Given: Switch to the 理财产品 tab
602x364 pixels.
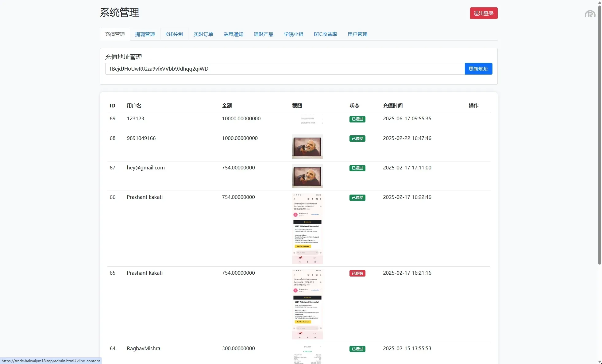Looking at the screenshot, I should point(263,34).
